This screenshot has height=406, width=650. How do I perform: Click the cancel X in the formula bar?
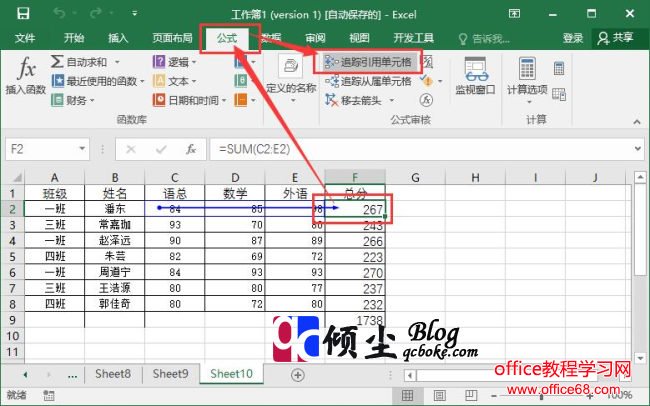(x=131, y=149)
